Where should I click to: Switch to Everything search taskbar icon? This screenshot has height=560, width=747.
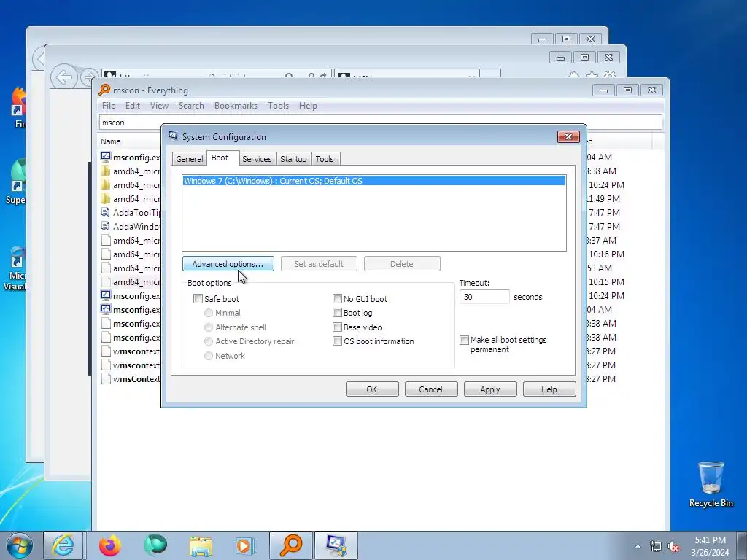pos(291,545)
